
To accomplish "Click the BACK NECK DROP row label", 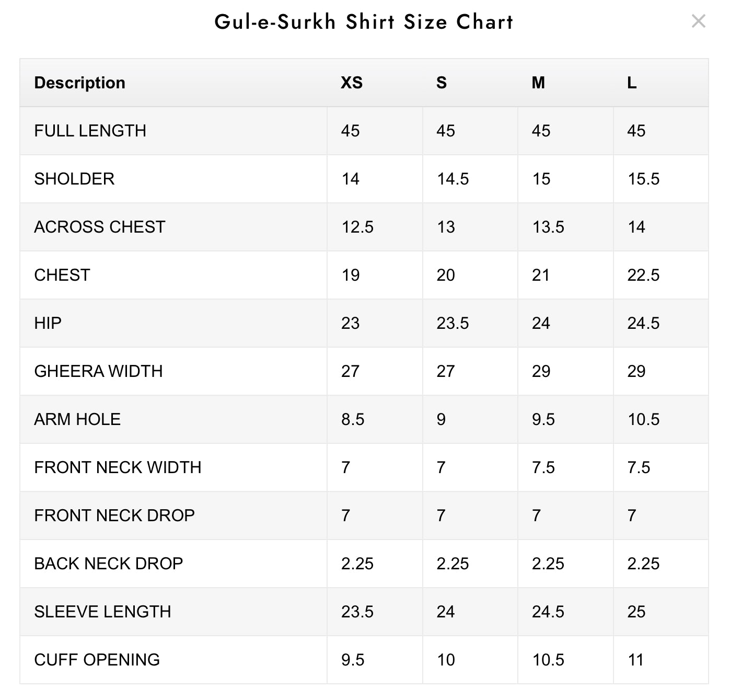I will pyautogui.click(x=108, y=564).
